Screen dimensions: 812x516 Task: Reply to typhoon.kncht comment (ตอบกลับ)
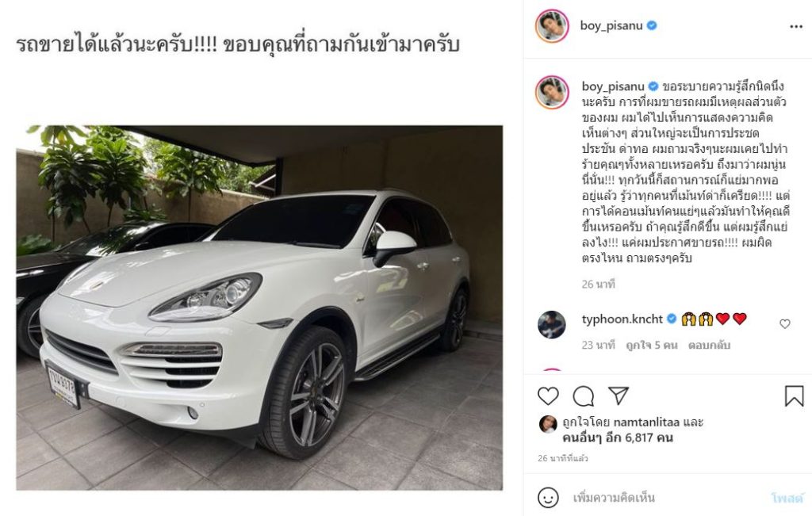[x=709, y=346]
